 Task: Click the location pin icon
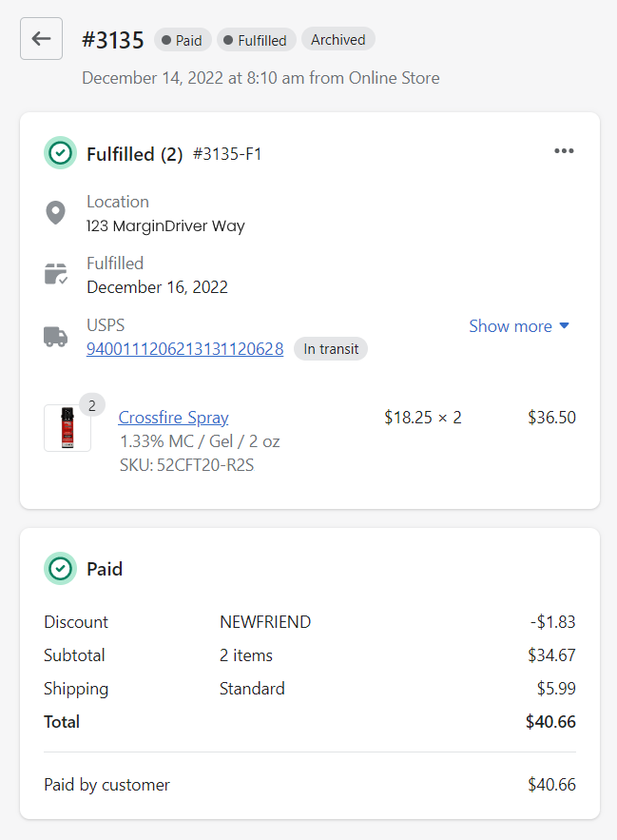click(x=55, y=213)
